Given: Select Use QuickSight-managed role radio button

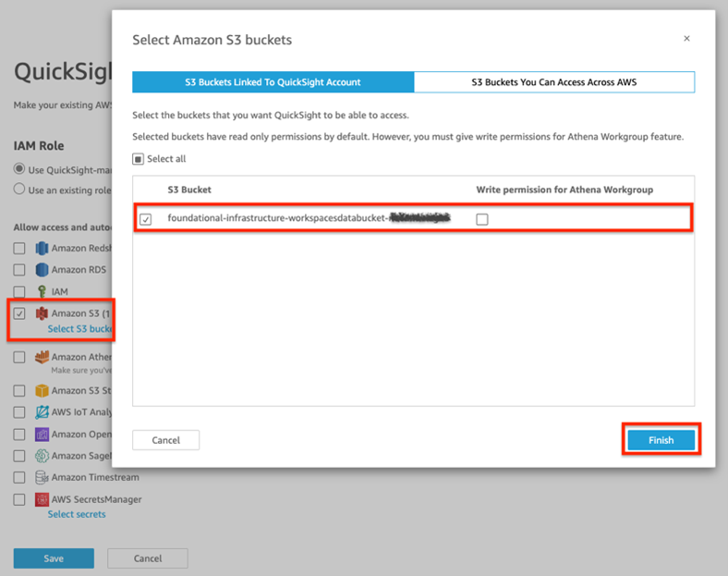Looking at the screenshot, I should click(x=19, y=168).
